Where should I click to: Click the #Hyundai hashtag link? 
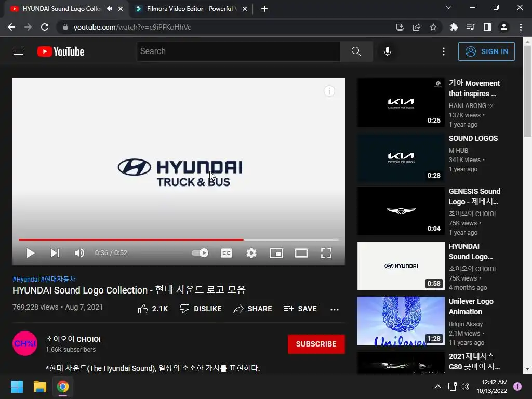tap(26, 279)
